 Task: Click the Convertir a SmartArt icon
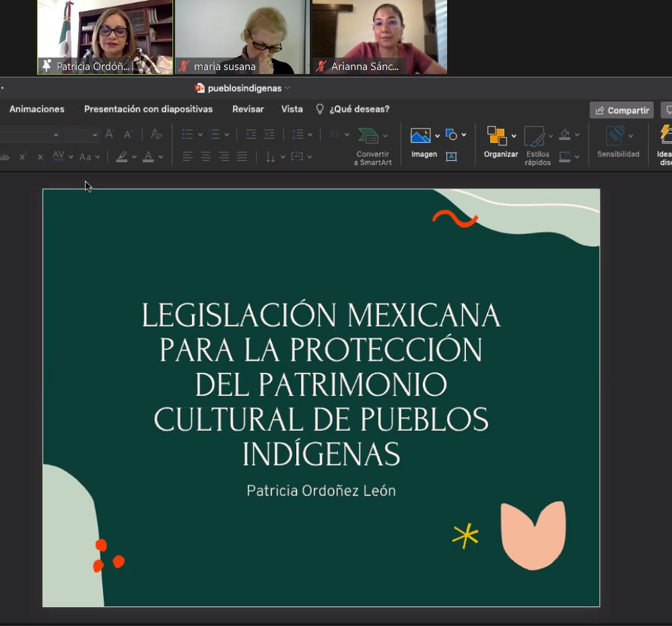pyautogui.click(x=368, y=136)
